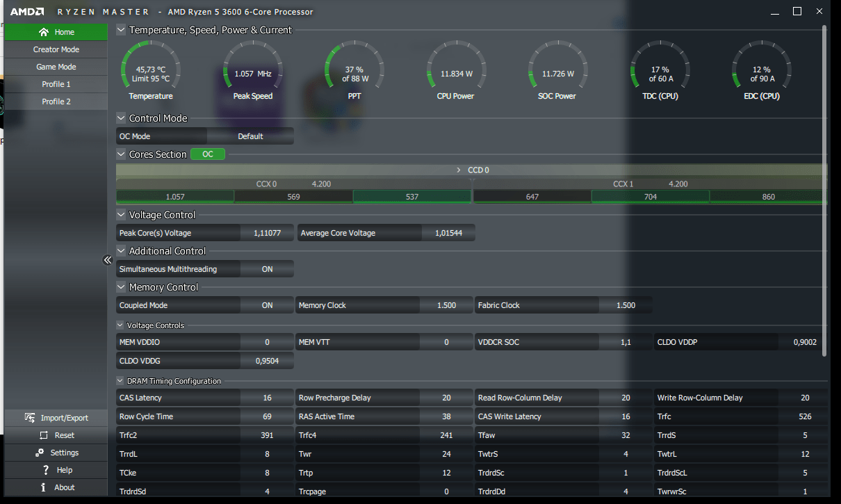Click the TDC (CPU) gauge

tap(660, 70)
